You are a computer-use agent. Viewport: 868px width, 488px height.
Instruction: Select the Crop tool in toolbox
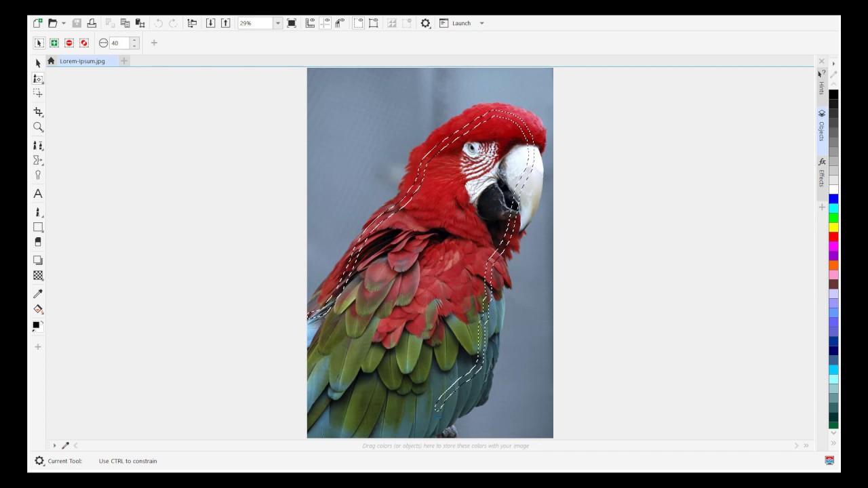point(38,111)
